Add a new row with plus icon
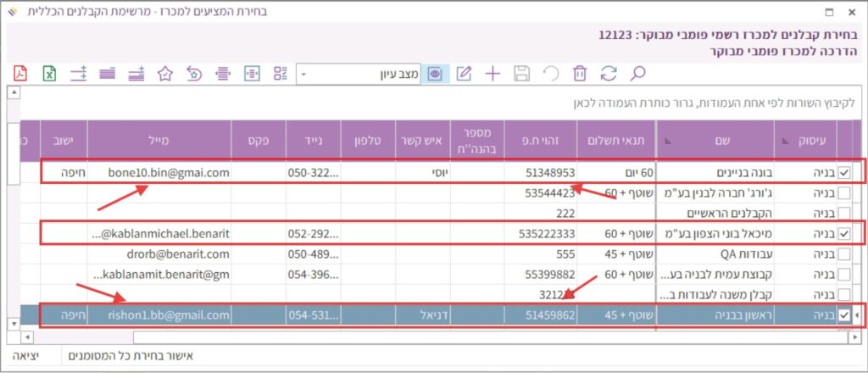 [492, 74]
